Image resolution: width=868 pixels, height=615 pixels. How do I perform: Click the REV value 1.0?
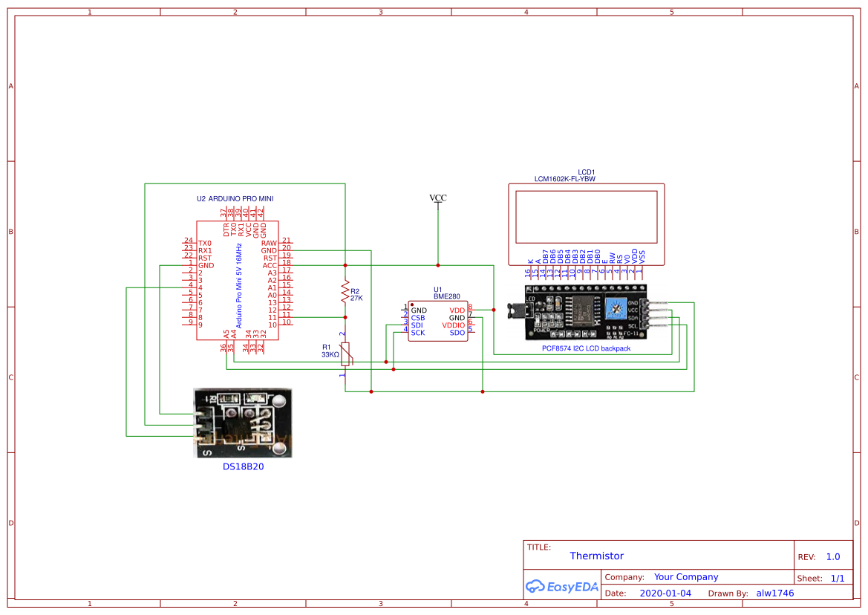click(832, 556)
